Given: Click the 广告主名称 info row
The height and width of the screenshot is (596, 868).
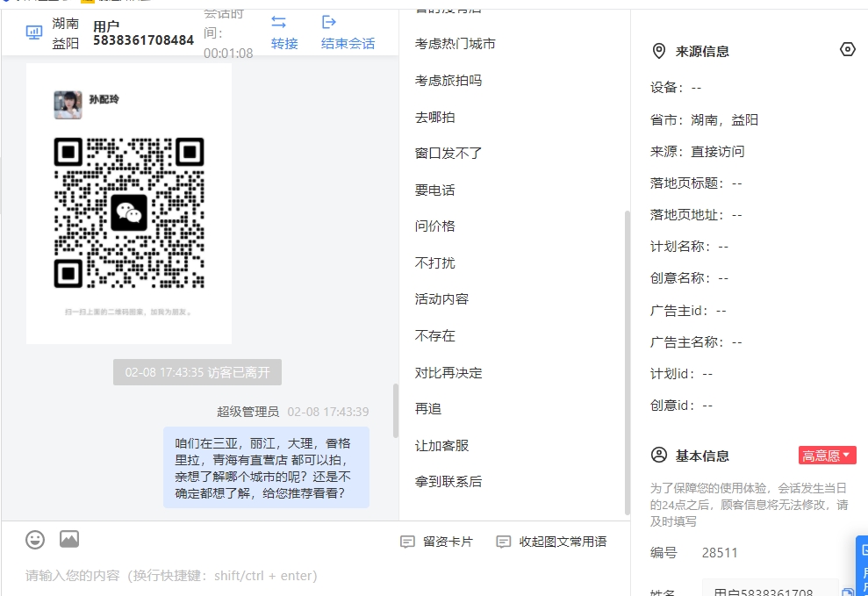Looking at the screenshot, I should (696, 342).
